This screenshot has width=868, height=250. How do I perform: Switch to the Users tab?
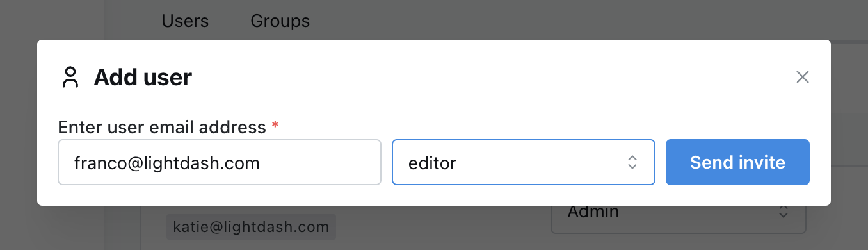pyautogui.click(x=185, y=21)
